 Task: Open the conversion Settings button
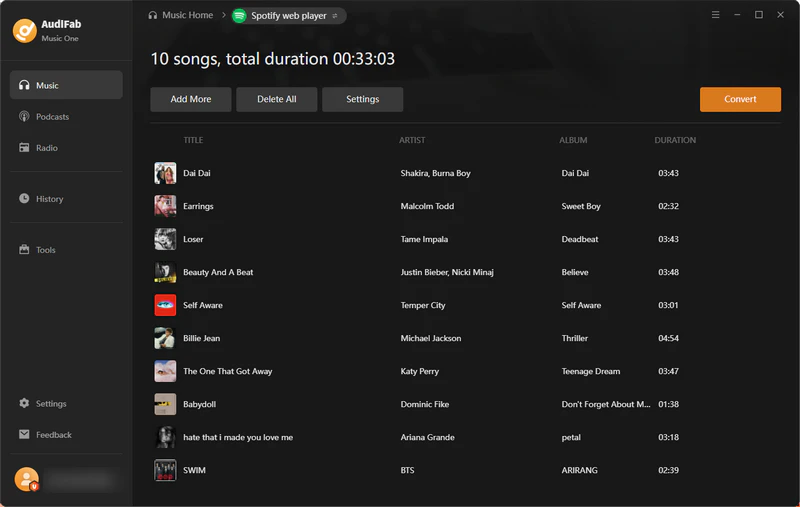363,99
